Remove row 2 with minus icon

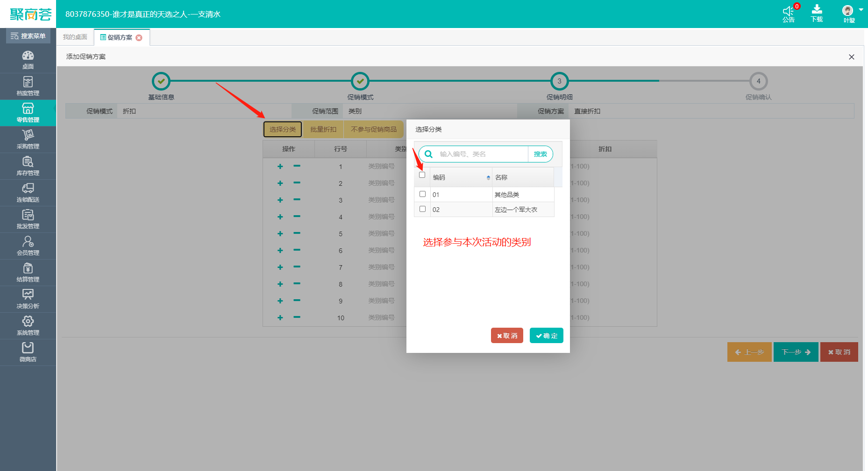pyautogui.click(x=297, y=183)
